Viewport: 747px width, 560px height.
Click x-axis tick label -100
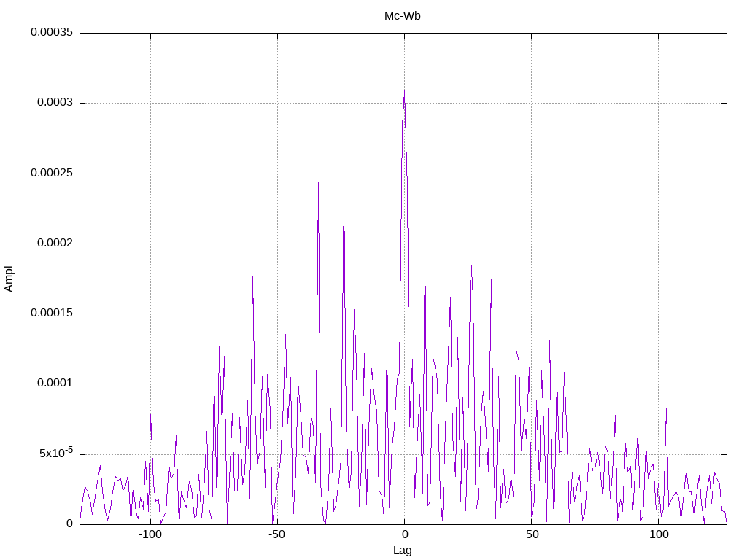coord(150,534)
